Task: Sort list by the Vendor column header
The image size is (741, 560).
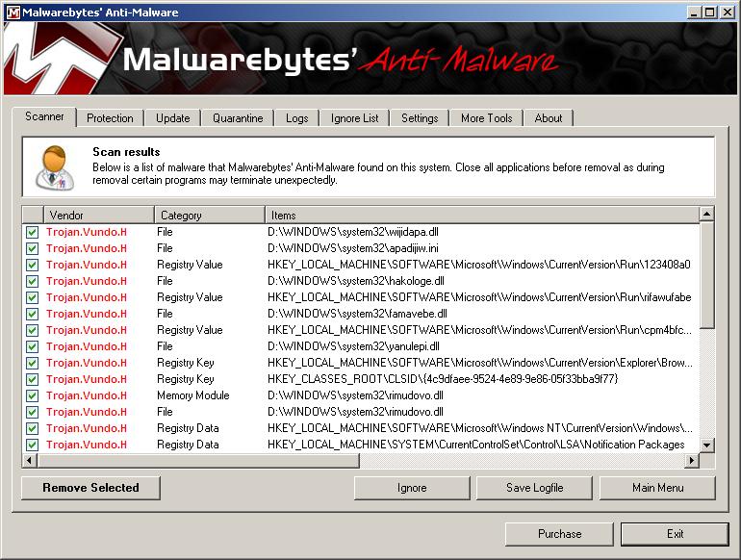Action: click(99, 215)
